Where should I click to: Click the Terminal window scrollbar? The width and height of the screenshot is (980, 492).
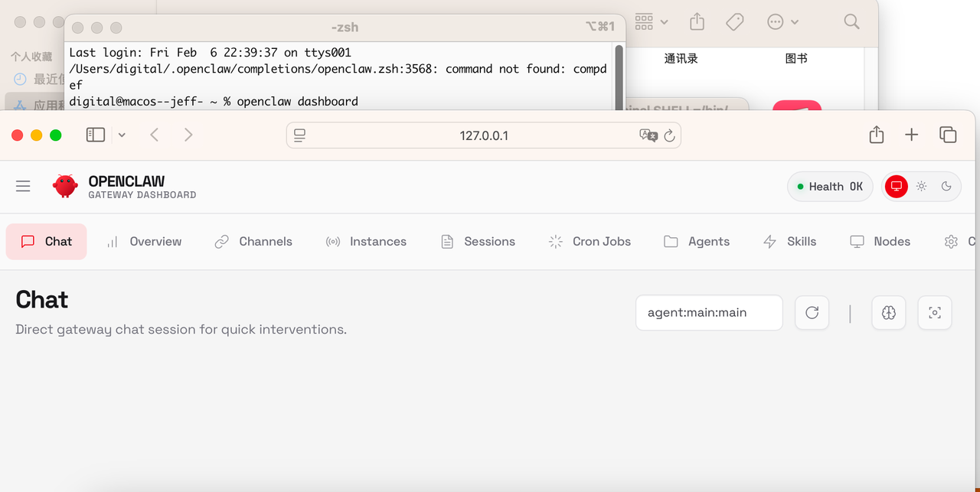point(618,77)
